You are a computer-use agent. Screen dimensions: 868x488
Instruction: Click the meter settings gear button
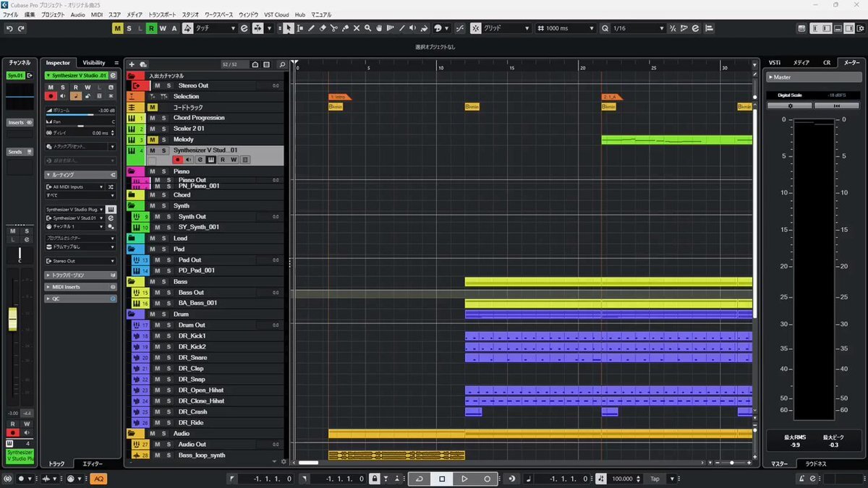tap(790, 106)
